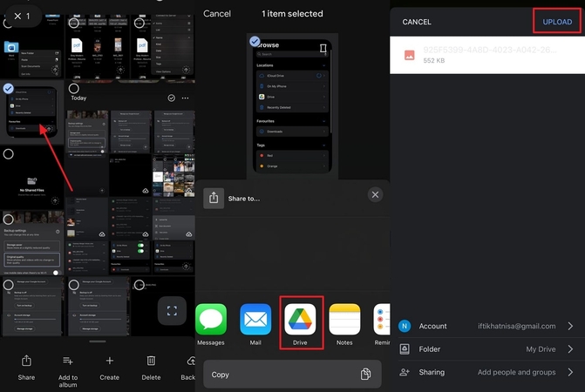Uncheck the selected item in share preview
This screenshot has height=392, width=585.
coord(255,41)
